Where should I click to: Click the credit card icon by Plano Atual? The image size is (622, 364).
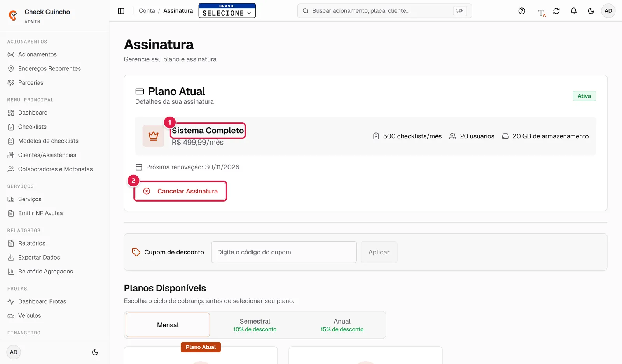tap(140, 92)
